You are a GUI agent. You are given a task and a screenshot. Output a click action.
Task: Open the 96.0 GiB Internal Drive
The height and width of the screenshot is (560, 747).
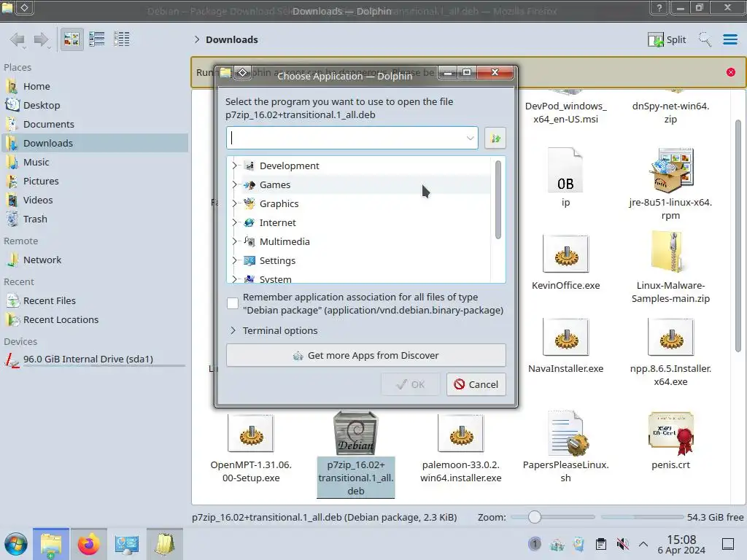[x=95, y=359]
